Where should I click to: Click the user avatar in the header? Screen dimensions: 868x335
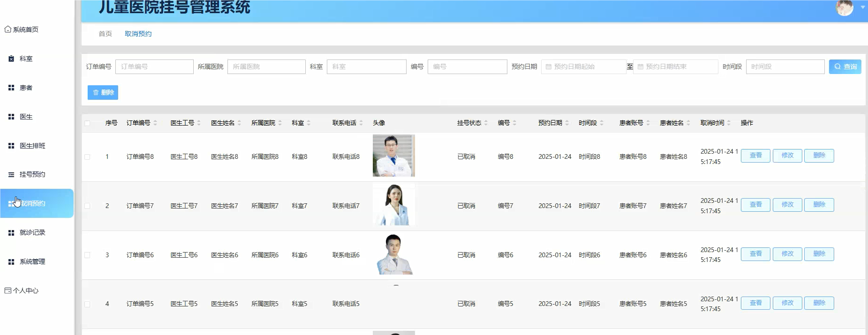click(x=845, y=7)
